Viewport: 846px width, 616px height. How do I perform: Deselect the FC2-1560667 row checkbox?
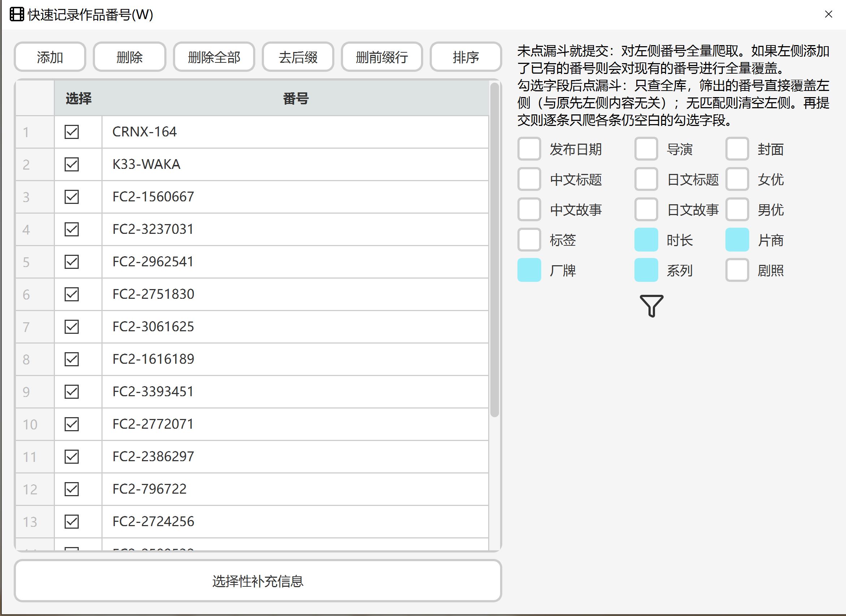coord(71,197)
